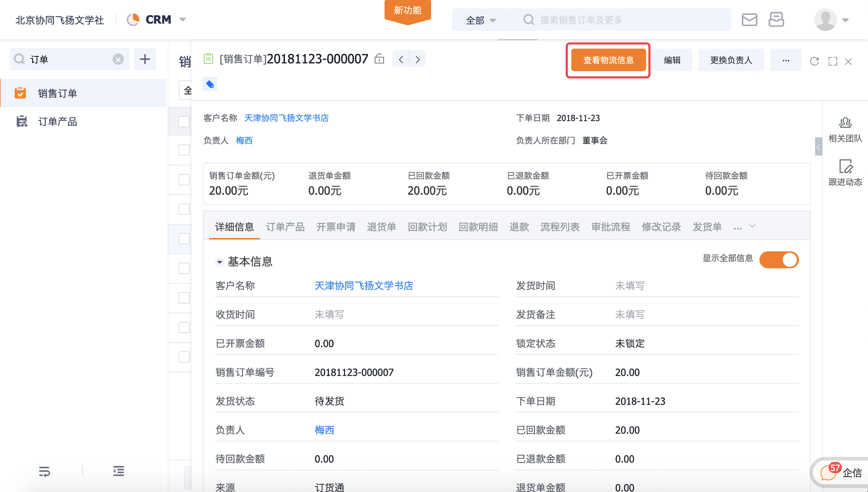Open customer link in 基本信息 section
The height and width of the screenshot is (492, 868).
[364, 286]
